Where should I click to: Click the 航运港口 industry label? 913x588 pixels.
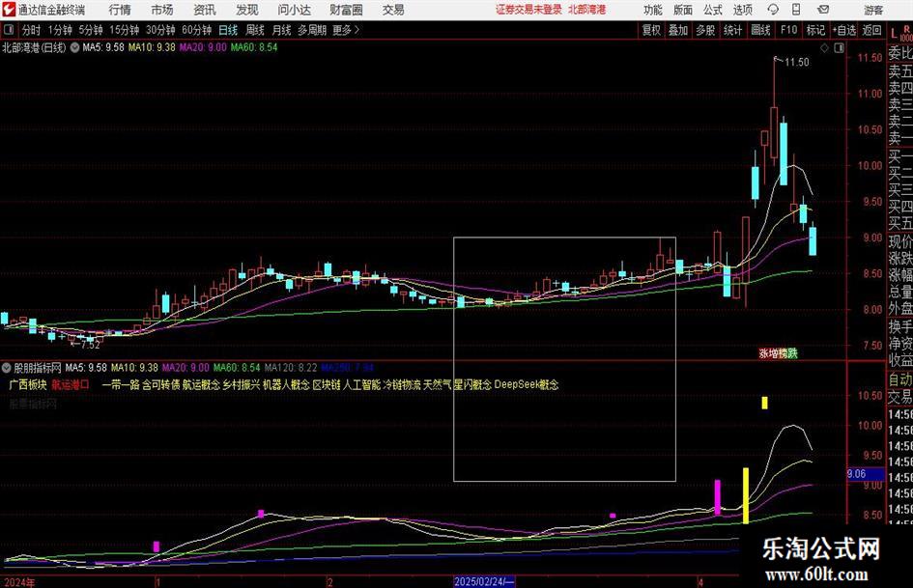71,384
